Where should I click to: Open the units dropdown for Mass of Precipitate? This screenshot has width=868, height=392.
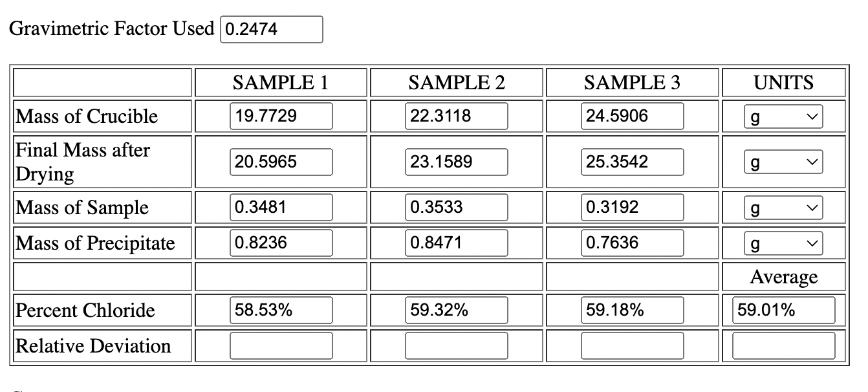783,243
